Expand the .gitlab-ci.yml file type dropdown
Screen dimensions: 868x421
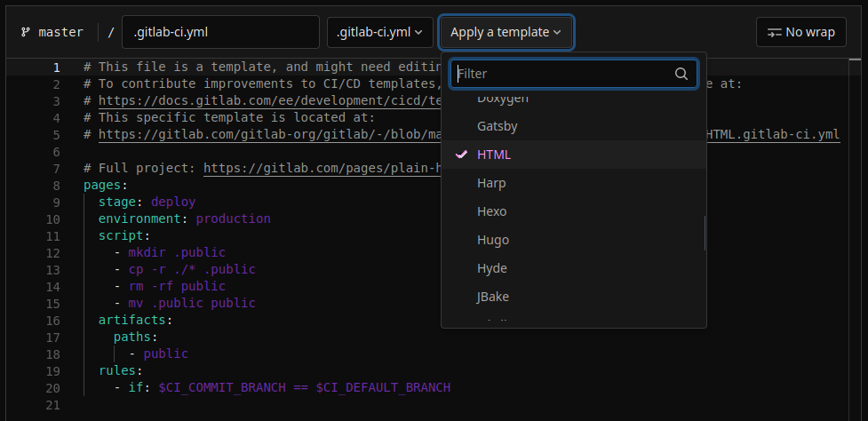click(x=380, y=32)
